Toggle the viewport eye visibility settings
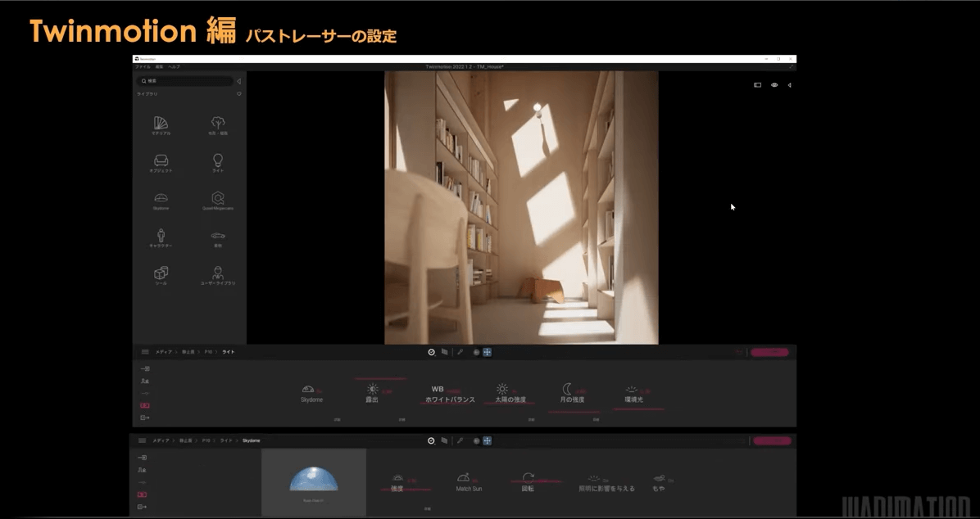The image size is (980, 519). 774,85
